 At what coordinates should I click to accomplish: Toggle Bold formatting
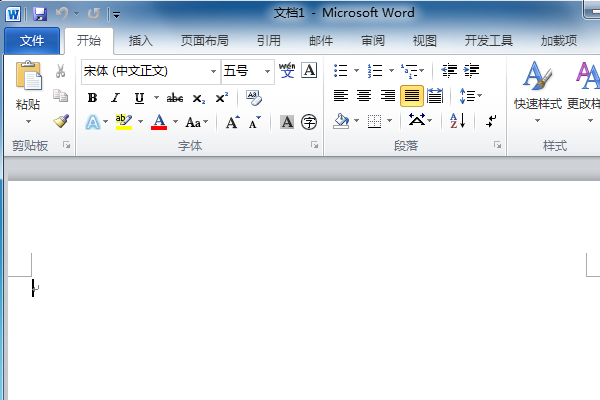[x=92, y=98]
